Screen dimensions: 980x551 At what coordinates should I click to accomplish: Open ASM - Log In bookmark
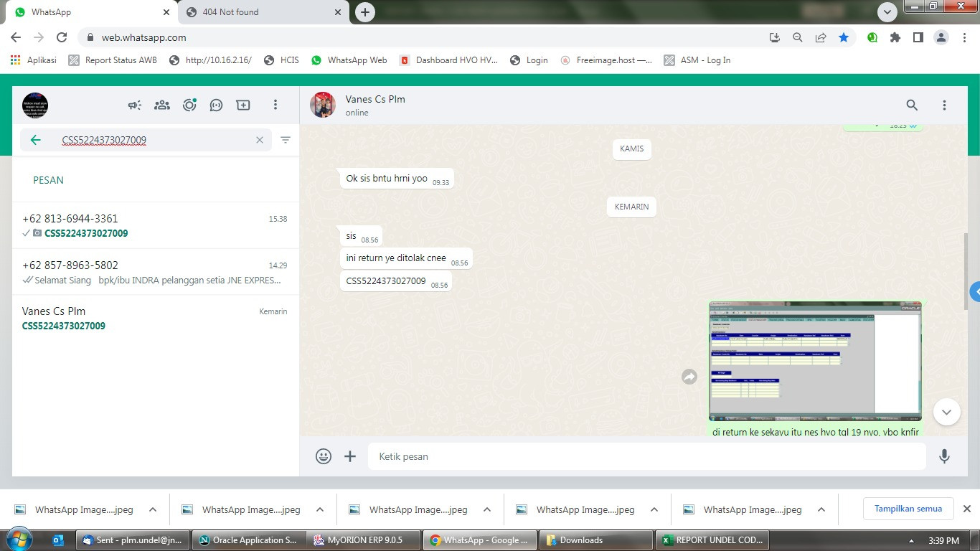point(697,60)
